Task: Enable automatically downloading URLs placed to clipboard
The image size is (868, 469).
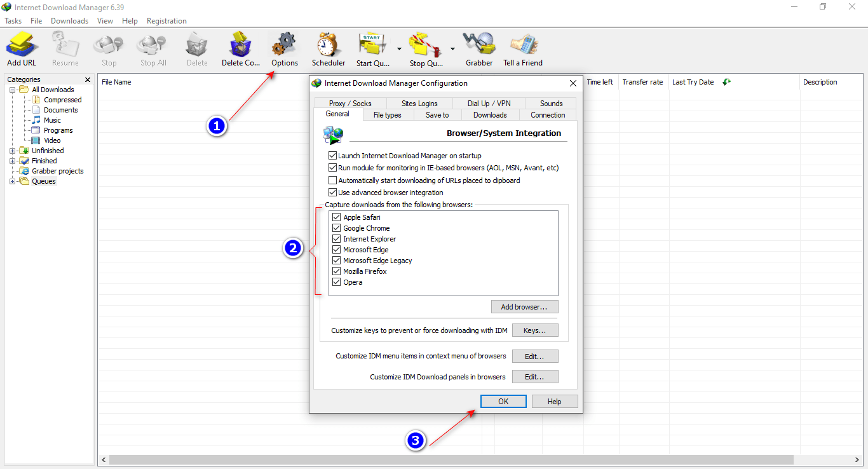Action: click(x=332, y=180)
